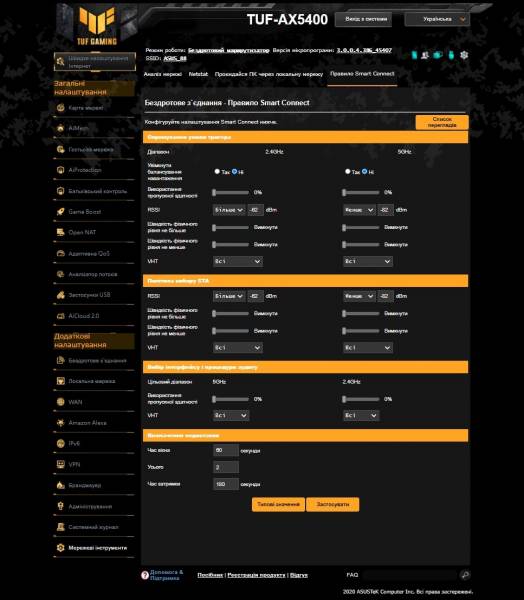Viewport: 524px width, 600px height.
Task: Open 5GHz RSSI dropdown in STA selection policy
Action: 359,296
